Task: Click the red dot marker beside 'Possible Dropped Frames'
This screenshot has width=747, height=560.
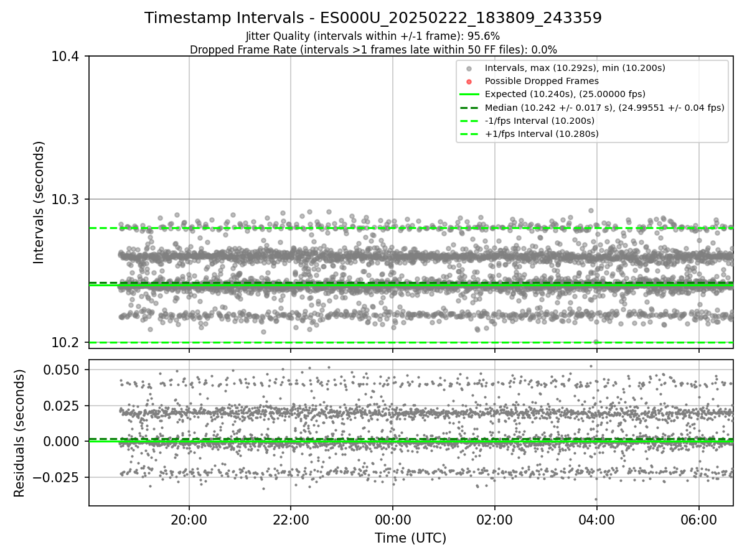Action: [x=469, y=82]
